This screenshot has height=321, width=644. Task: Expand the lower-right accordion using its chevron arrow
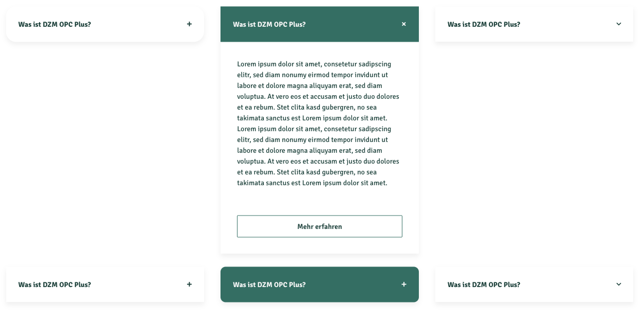pos(619,284)
